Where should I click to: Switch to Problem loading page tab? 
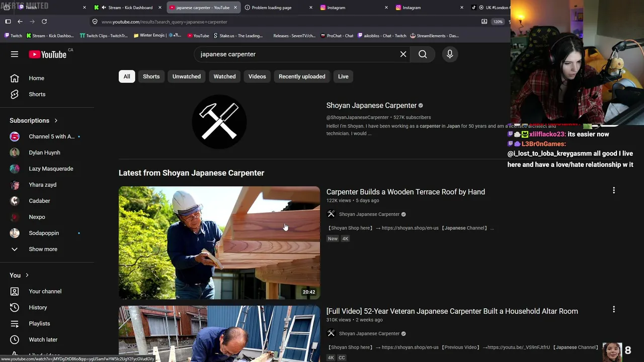point(278,8)
